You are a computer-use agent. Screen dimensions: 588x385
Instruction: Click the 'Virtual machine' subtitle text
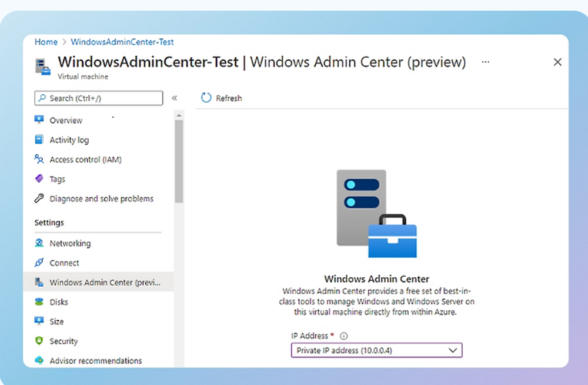pyautogui.click(x=83, y=77)
